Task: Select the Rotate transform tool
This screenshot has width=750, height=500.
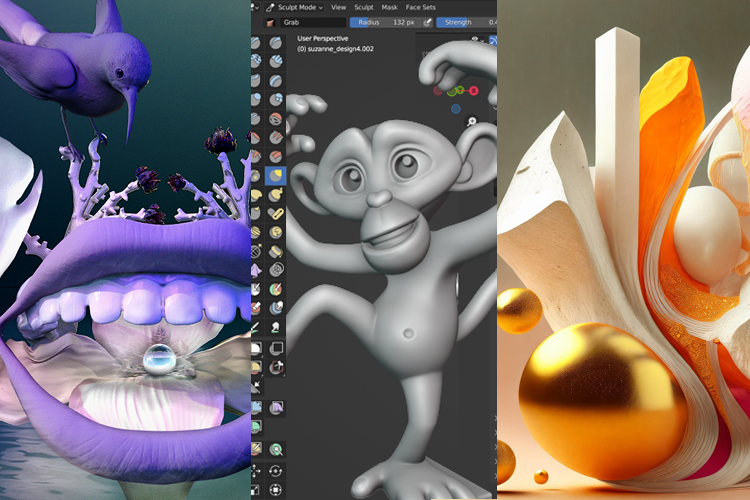Action: tap(277, 471)
